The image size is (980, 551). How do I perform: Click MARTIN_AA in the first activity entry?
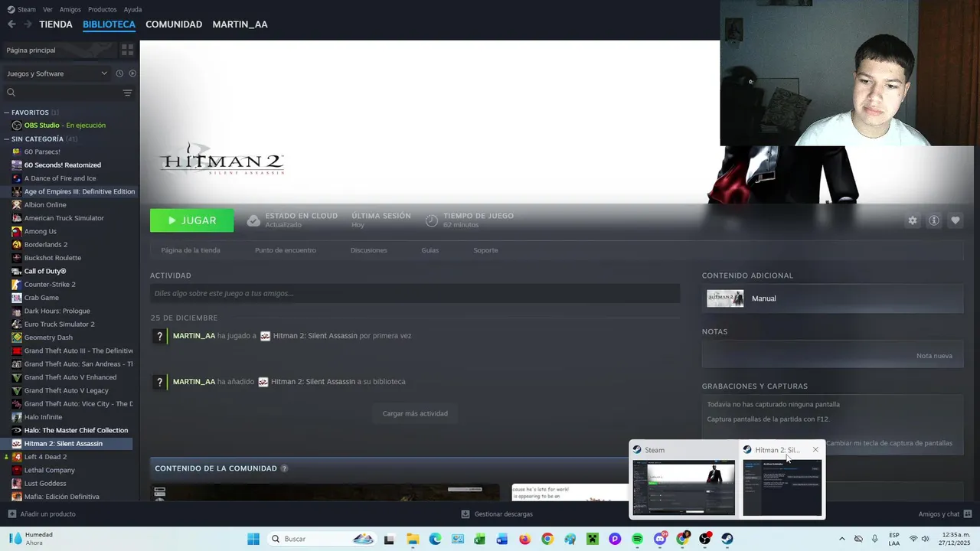point(194,336)
